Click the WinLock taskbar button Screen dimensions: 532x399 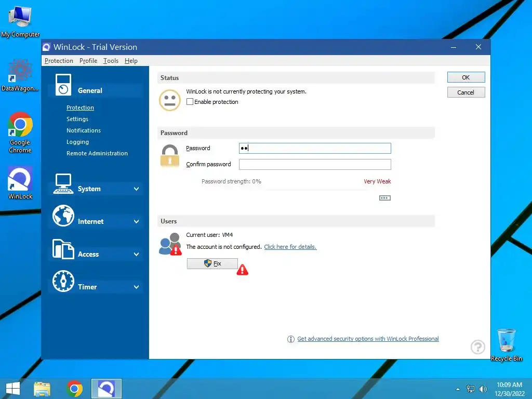[106, 389]
